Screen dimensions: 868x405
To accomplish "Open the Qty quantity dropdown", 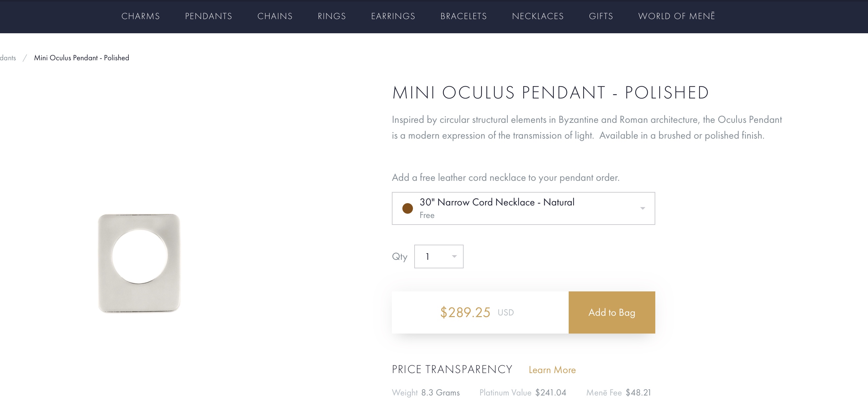I will click(x=438, y=256).
